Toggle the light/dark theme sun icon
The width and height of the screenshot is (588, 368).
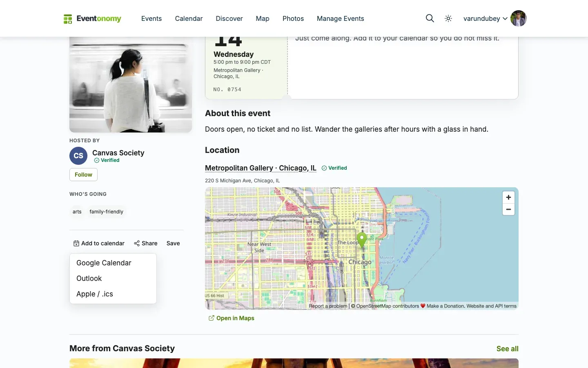pyautogui.click(x=448, y=18)
